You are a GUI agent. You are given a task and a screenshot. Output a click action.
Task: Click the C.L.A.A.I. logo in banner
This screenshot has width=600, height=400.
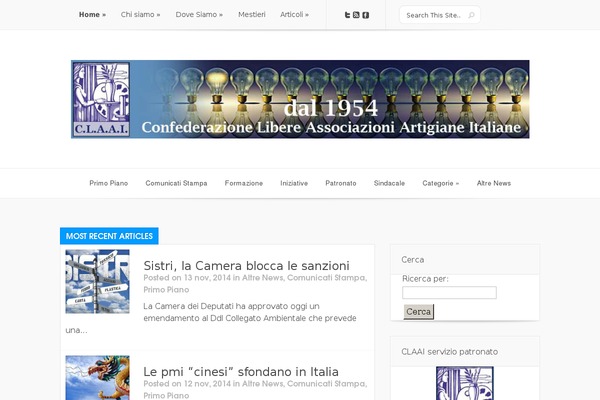tap(101, 99)
